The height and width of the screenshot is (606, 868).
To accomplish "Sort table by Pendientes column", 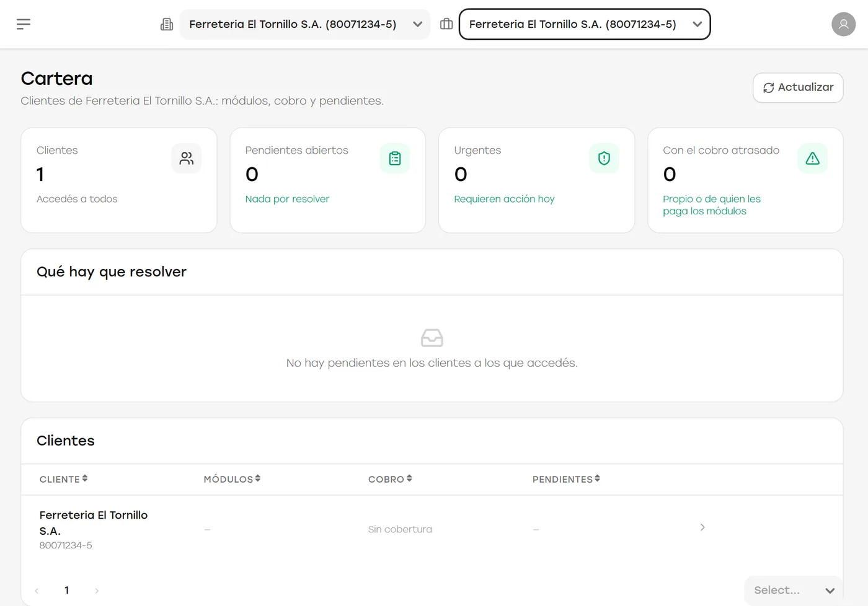I will pyautogui.click(x=566, y=479).
